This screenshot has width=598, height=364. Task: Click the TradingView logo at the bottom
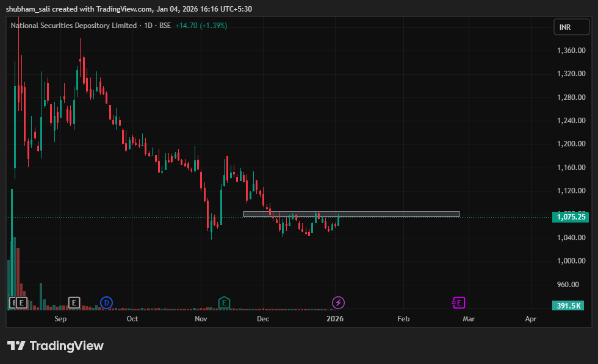tap(56, 346)
